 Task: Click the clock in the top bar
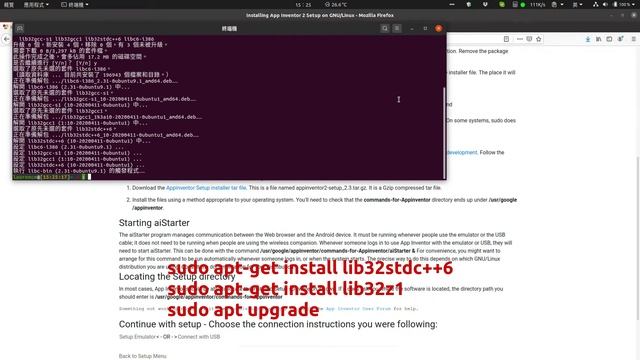pyautogui.click(x=303, y=4)
